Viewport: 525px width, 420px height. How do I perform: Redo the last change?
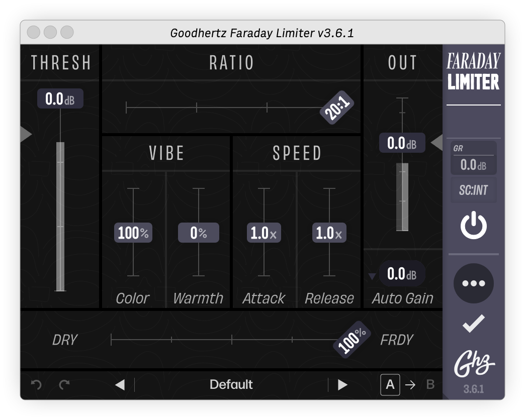tap(64, 384)
